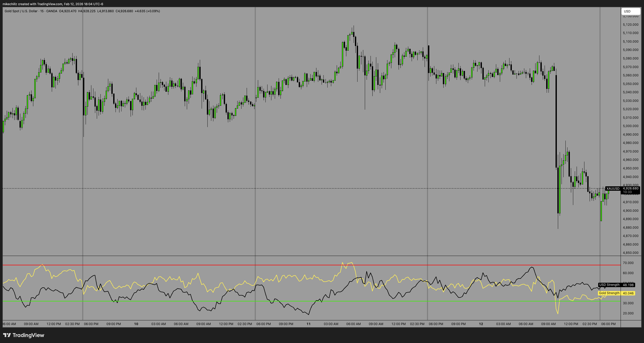This screenshot has height=343, width=644.
Task: Click the 4,860.000 price axis label
Action: click(x=630, y=245)
